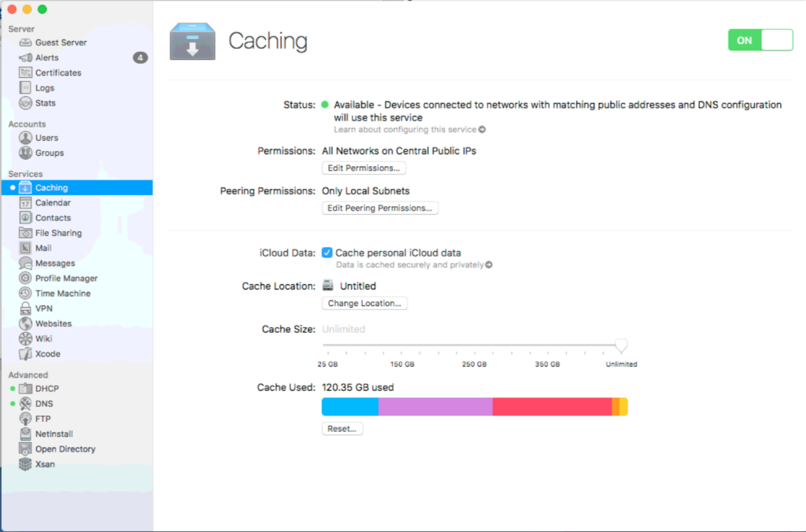Click the 'Accounts' section header
This screenshot has height=532, width=806.
[x=27, y=124]
